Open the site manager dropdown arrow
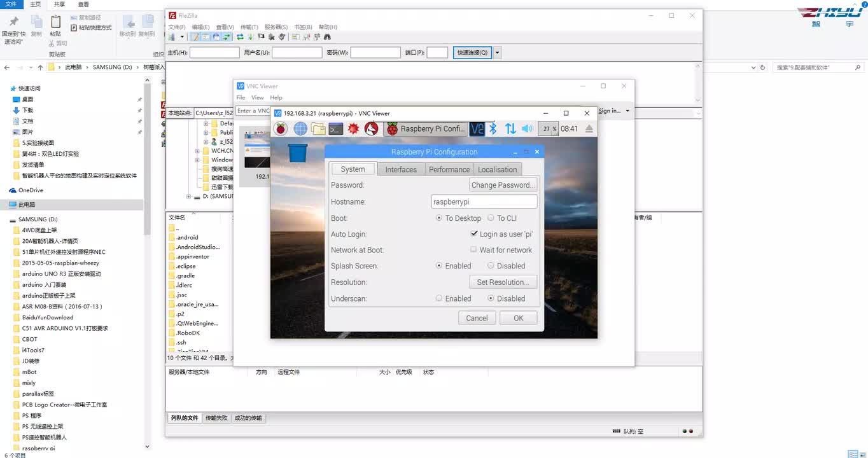 coord(182,37)
